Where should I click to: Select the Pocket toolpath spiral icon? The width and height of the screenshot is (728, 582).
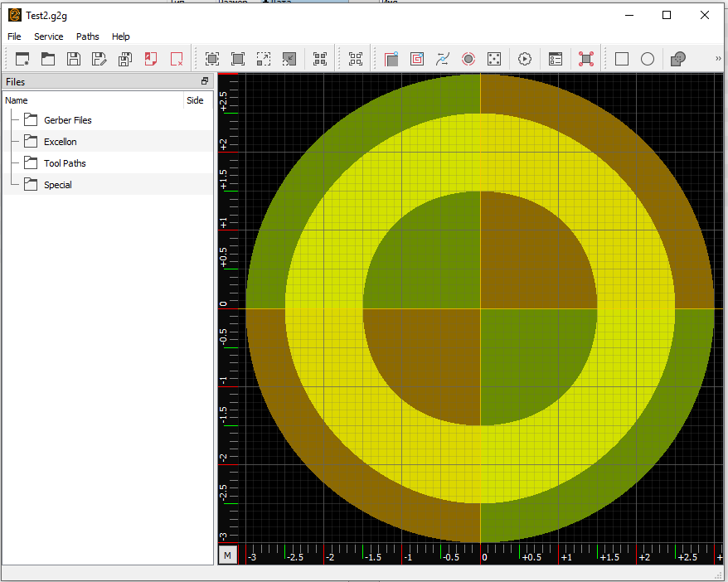pos(417,59)
